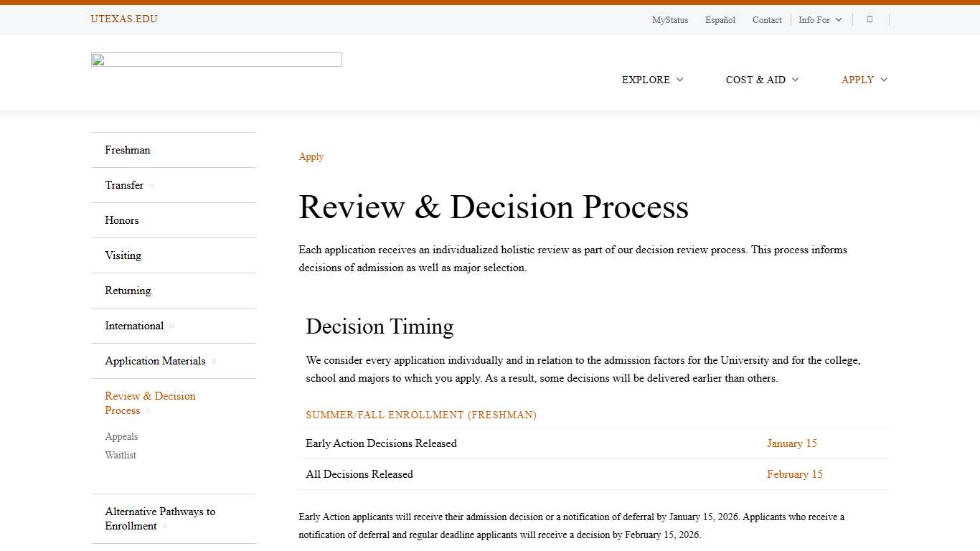This screenshot has width=980, height=551.
Task: Go to UTEXAS.EDU
Action: coord(123,19)
